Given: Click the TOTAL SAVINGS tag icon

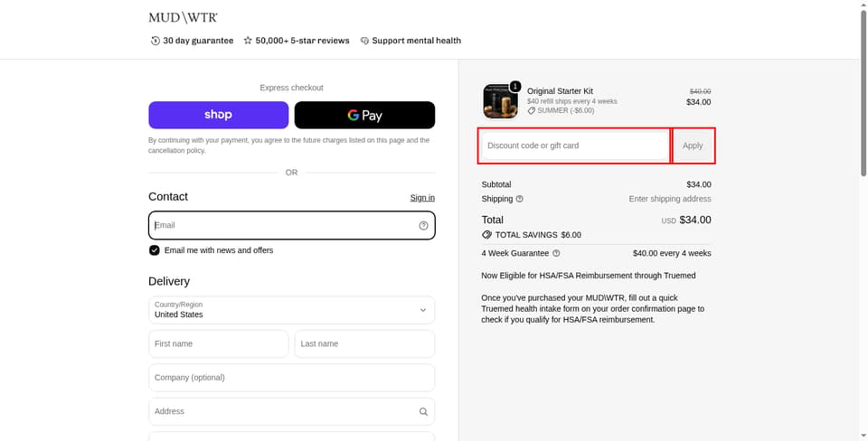Looking at the screenshot, I should pos(486,235).
